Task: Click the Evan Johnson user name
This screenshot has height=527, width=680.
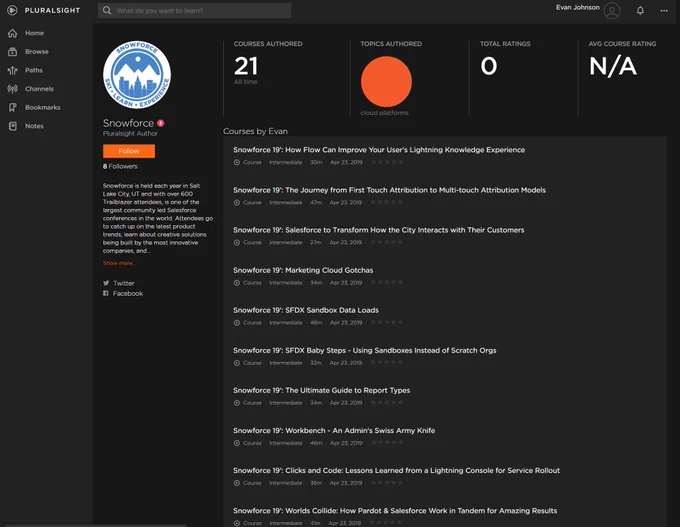Action: [578, 7]
